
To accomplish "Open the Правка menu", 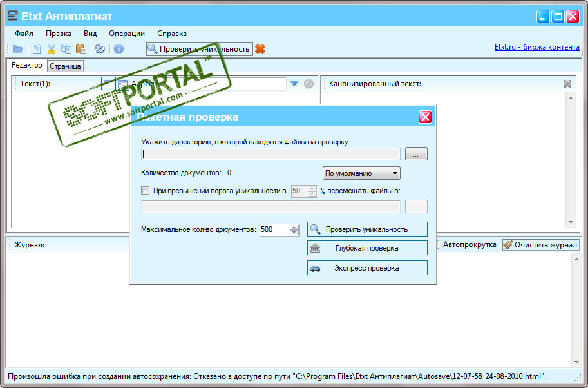I will click(x=59, y=34).
